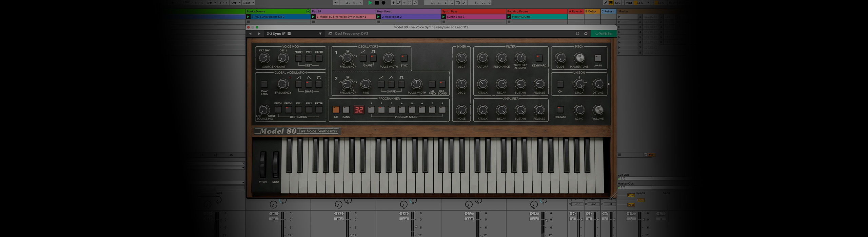Screen dimensions: 868x237
Task: Launch the 5-707 Funky Beans Kit 2 clip
Action: pyautogui.click(x=248, y=17)
